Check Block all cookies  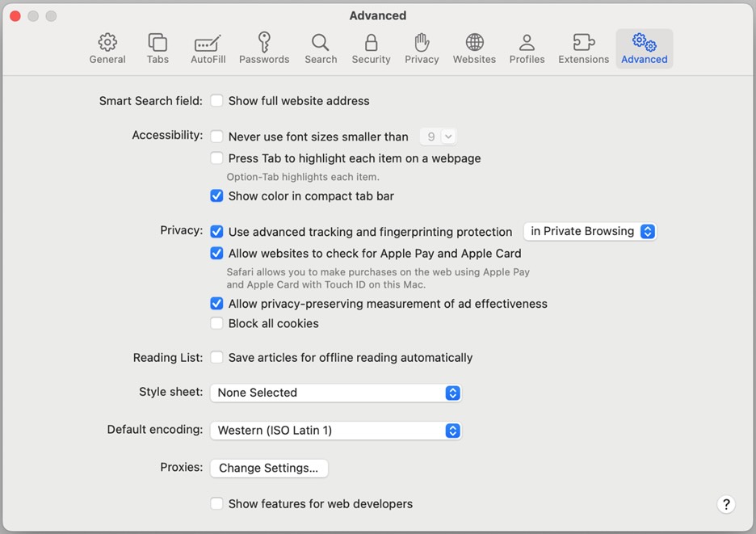[216, 323]
